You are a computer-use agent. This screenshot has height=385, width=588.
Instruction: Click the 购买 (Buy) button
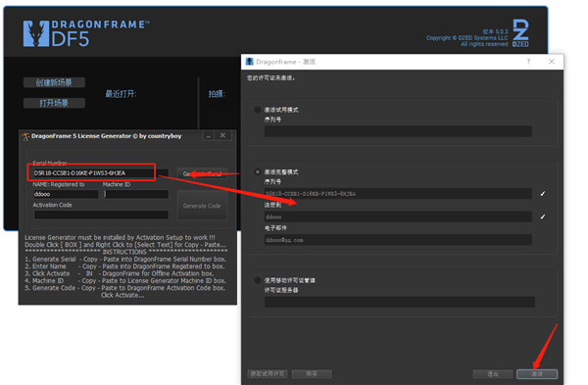coord(312,374)
